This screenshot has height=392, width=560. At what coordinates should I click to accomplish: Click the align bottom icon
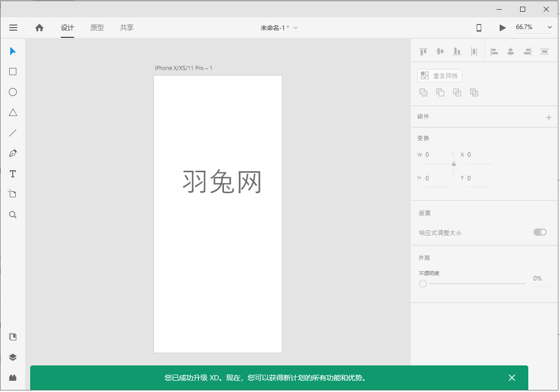pyautogui.click(x=457, y=52)
